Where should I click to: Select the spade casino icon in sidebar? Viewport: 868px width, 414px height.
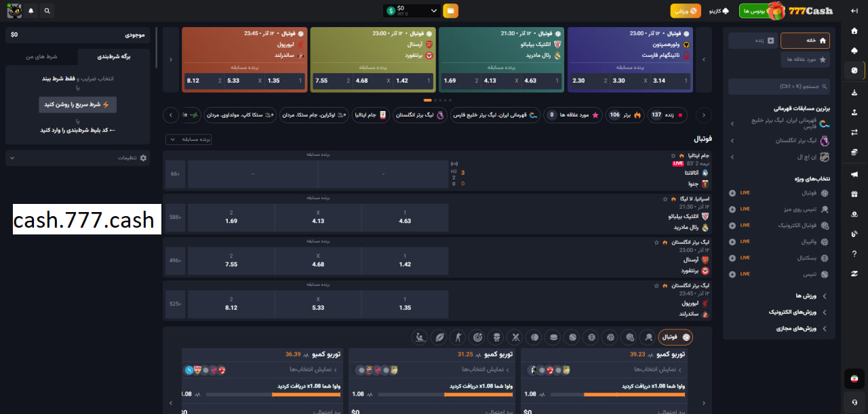coord(854,51)
